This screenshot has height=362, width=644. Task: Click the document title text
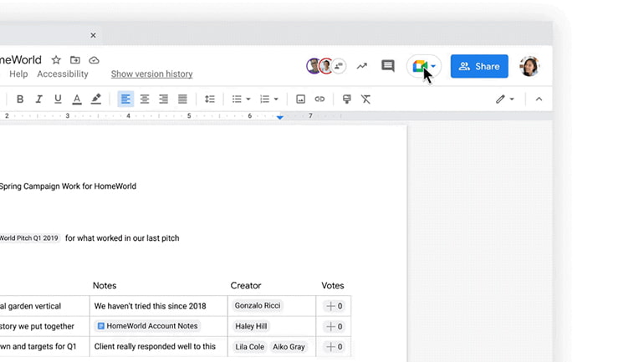(21, 60)
